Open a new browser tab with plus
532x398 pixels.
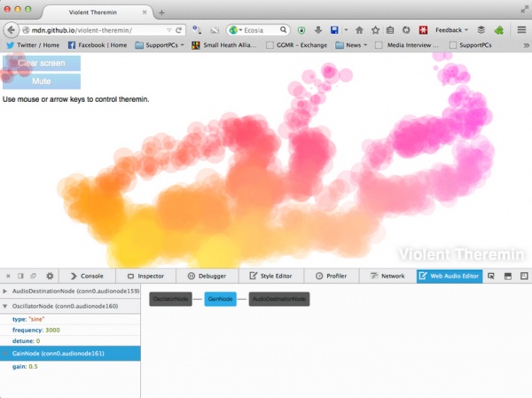pos(161,12)
